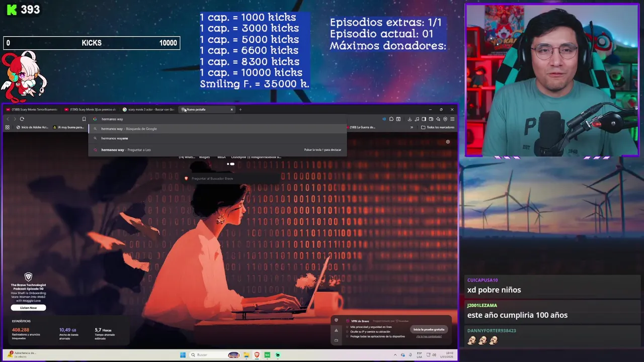Open the apps grid icon in bookmarks bar
Screen dimensions: 644x362
(7, 127)
